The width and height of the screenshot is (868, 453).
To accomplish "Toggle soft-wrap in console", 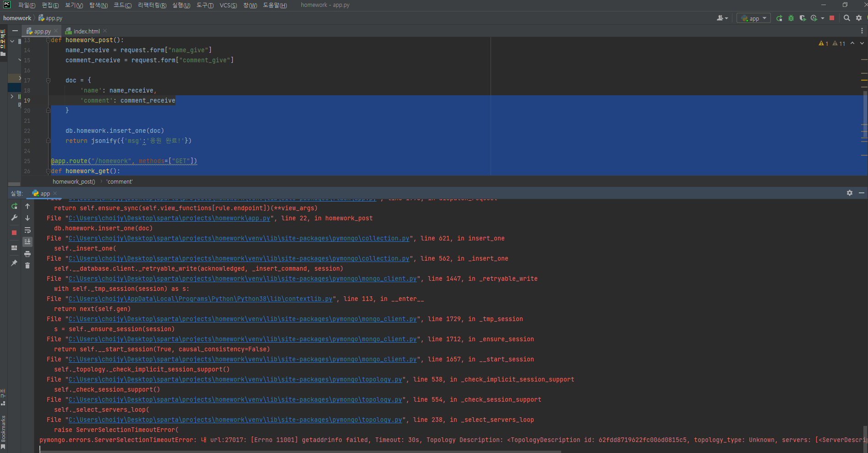I will [27, 230].
